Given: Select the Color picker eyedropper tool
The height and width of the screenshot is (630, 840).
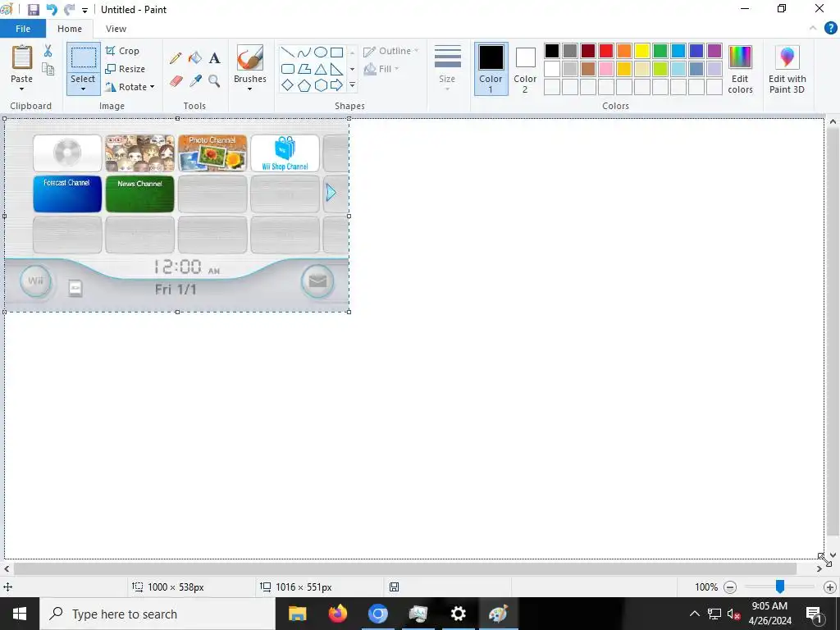Looking at the screenshot, I should coord(195,81).
